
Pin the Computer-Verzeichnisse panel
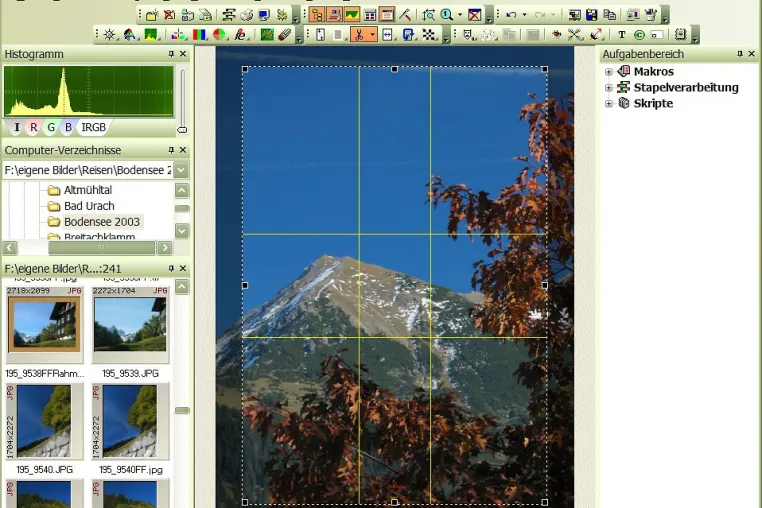point(171,150)
